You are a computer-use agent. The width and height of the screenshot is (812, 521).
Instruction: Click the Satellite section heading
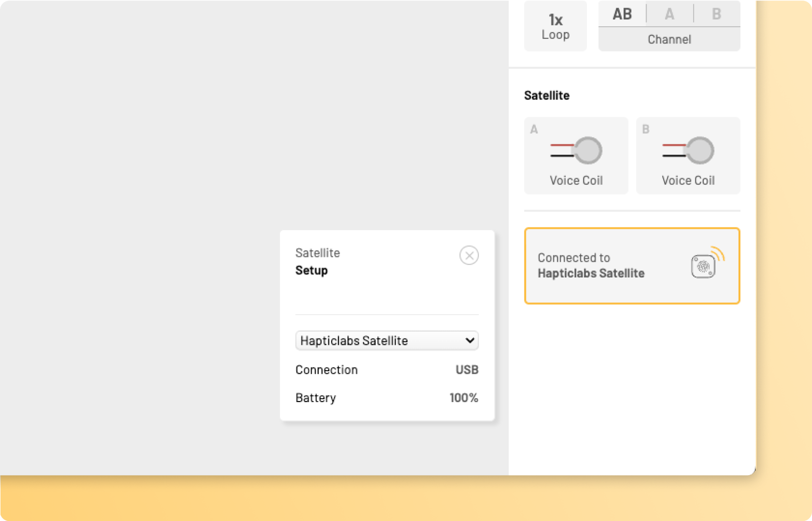pos(547,96)
